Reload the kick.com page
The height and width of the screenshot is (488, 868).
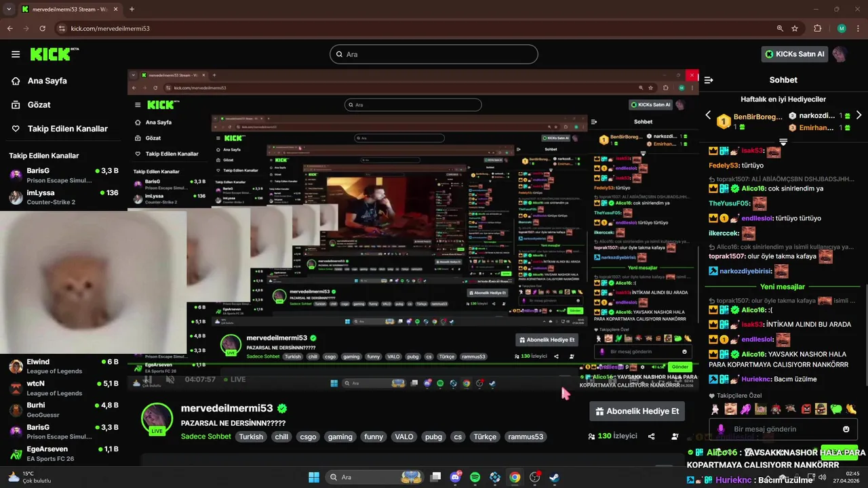[x=43, y=28]
